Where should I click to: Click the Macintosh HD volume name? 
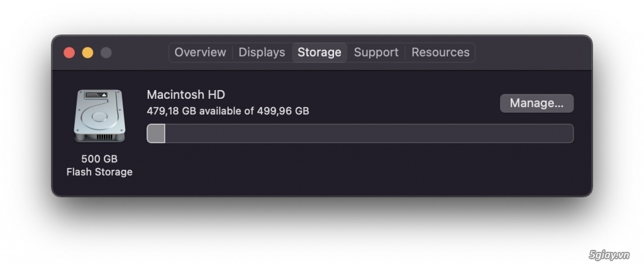click(186, 94)
